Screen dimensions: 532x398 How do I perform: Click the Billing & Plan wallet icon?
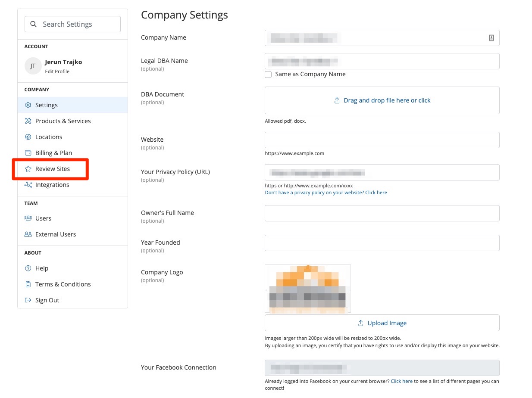coord(28,153)
